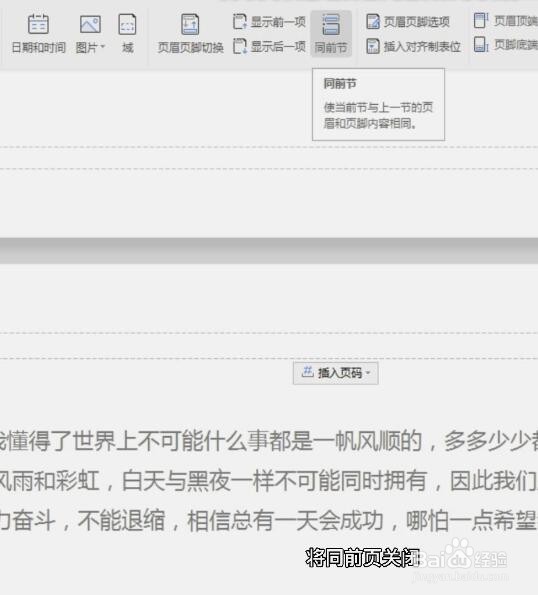Click body text line containing 一帆风顺的
This screenshot has height=595, width=538.
269,441
